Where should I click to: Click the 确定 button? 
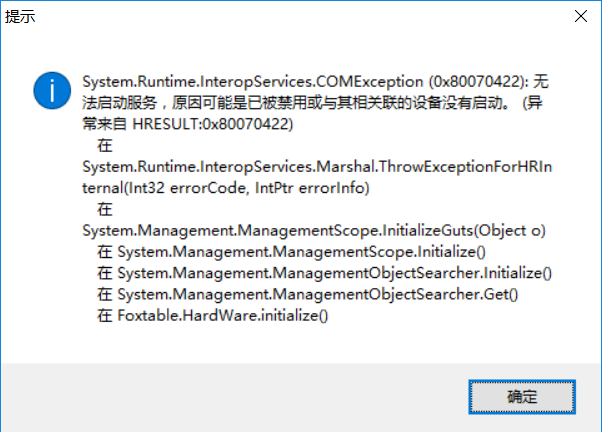pos(522,397)
